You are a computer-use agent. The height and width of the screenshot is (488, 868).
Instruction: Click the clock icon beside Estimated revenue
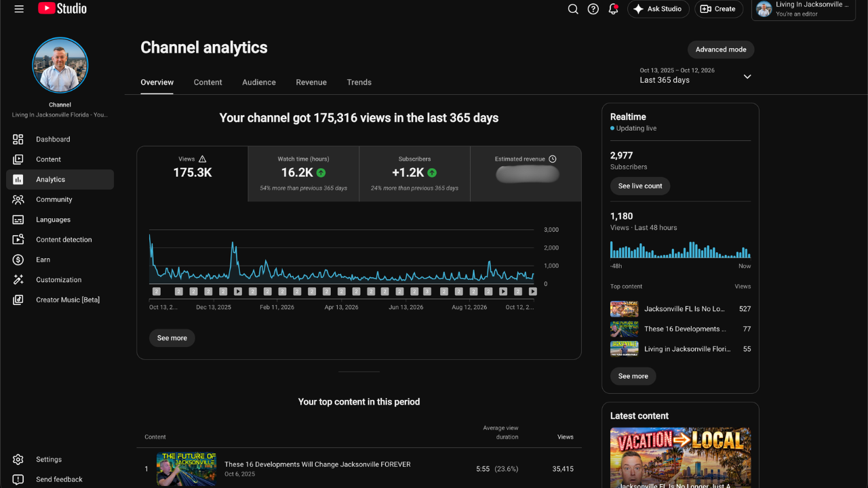(x=552, y=159)
